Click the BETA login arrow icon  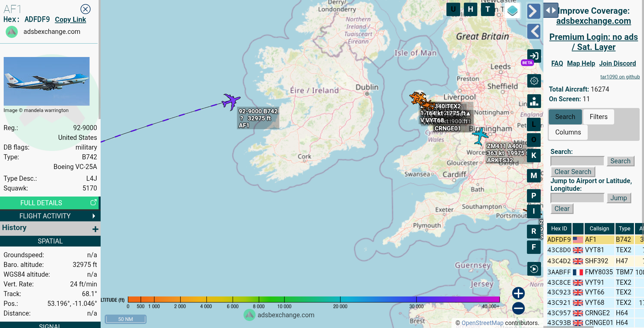(x=534, y=56)
